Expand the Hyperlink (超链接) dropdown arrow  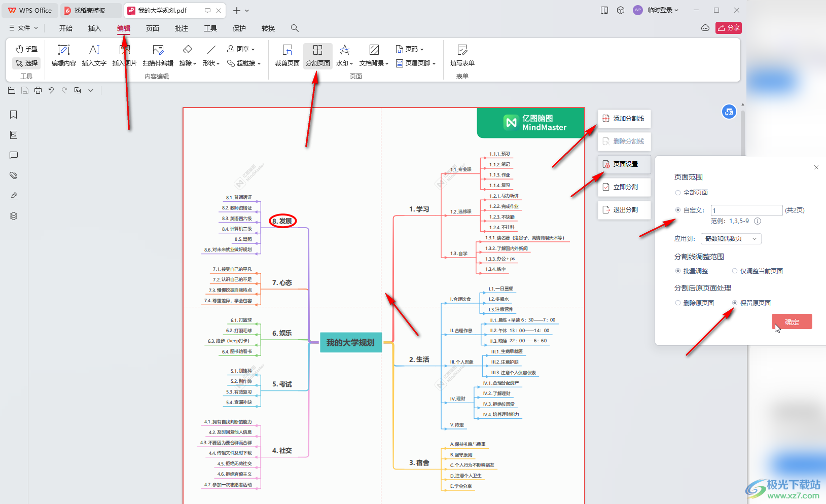(x=259, y=64)
